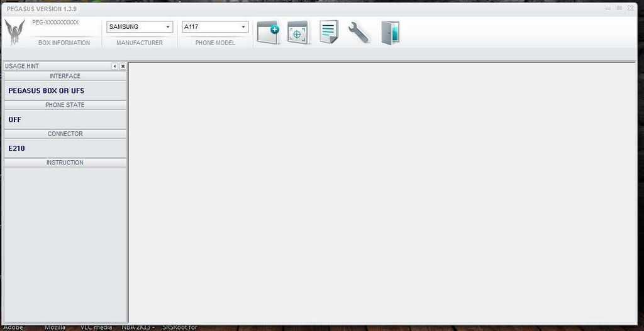The height and width of the screenshot is (331, 644).
Task: Click the window crosshair target icon
Action: (299, 33)
